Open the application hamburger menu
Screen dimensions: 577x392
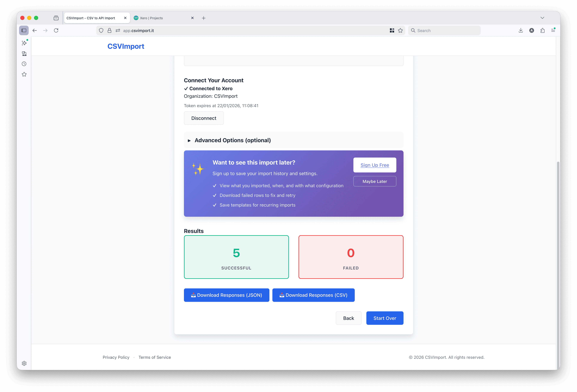click(x=553, y=31)
